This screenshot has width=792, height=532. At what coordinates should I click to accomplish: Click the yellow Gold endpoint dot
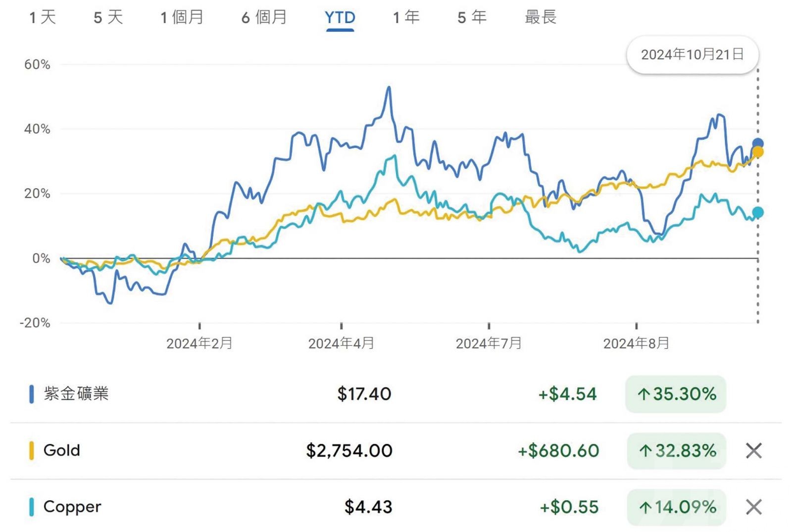[758, 152]
